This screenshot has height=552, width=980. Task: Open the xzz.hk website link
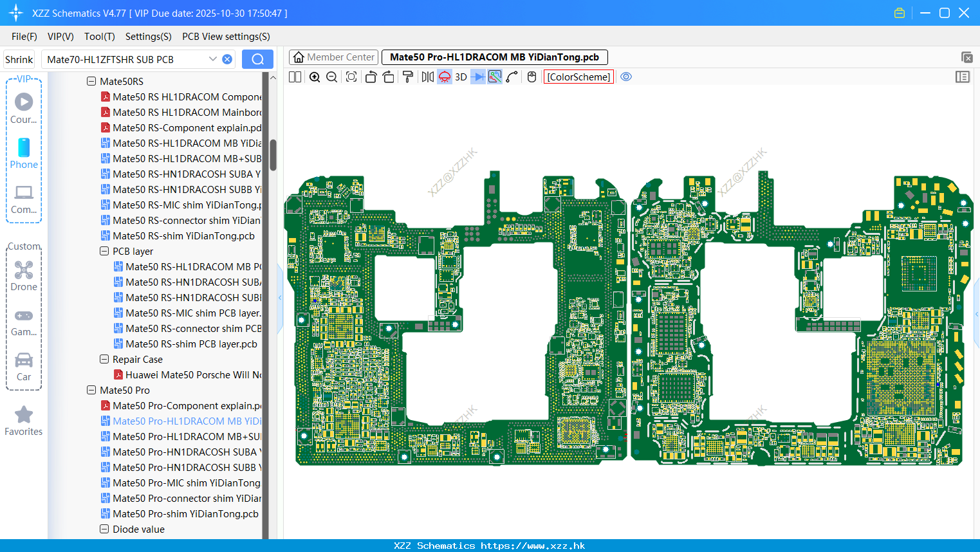[x=533, y=546]
